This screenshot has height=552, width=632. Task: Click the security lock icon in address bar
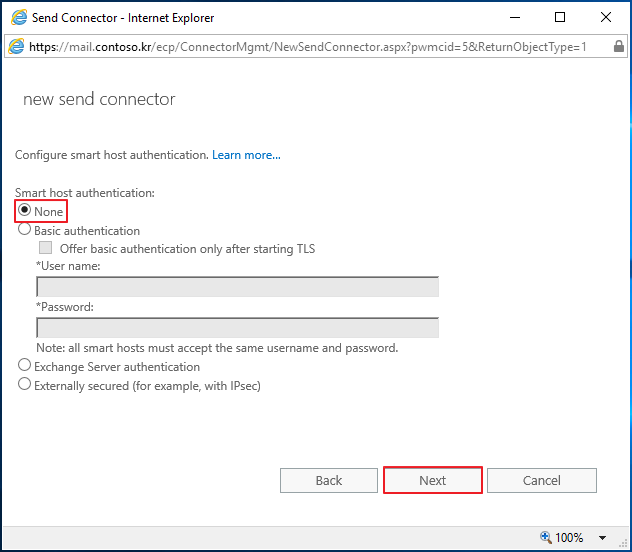619,46
